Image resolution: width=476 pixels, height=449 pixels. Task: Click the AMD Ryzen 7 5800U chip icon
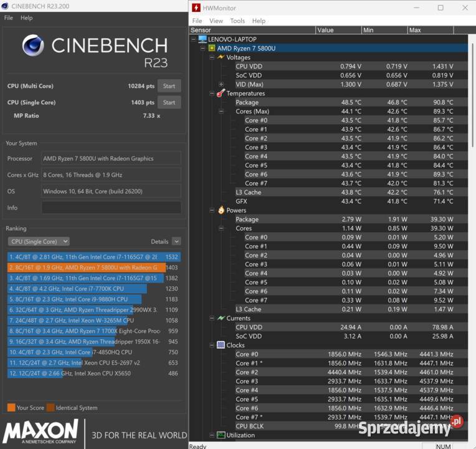coord(212,48)
